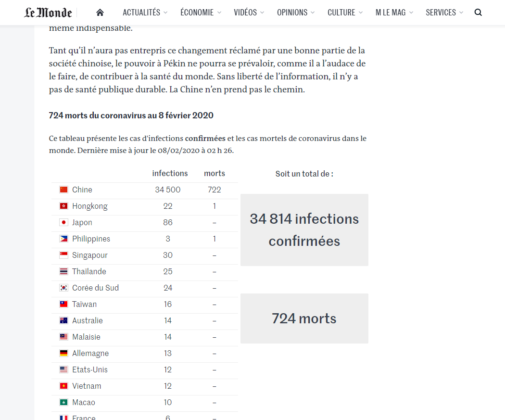This screenshot has height=420, width=505.
Task: Click the South Korea flag icon
Action: tap(63, 288)
